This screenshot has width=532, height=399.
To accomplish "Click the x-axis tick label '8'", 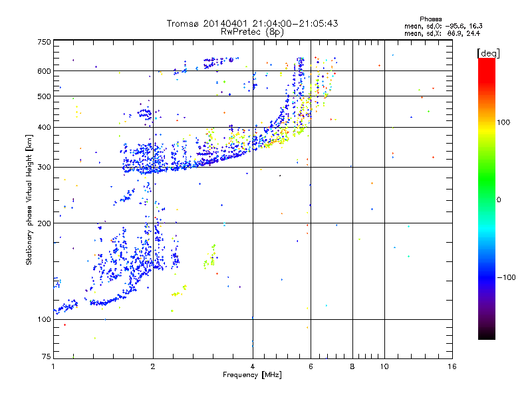I will [352, 366].
